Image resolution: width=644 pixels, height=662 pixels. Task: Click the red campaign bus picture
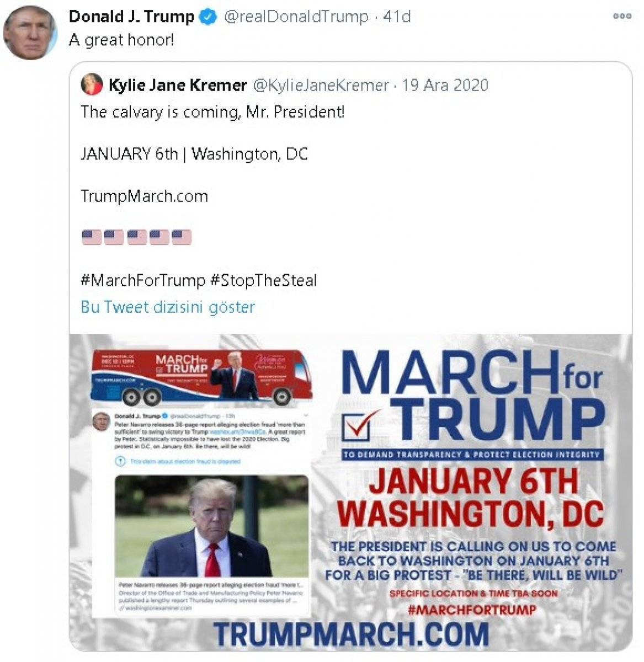click(202, 376)
